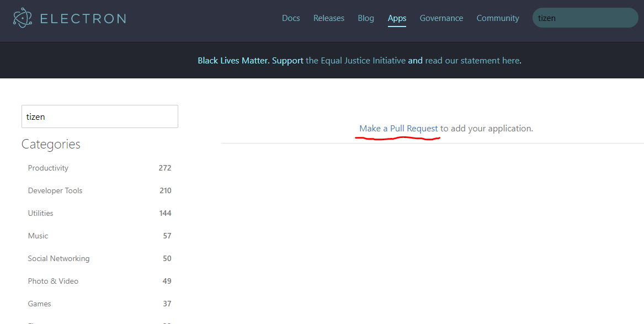Viewport: 644px width, 324px height.
Task: Go to the Blog page
Action: click(365, 18)
